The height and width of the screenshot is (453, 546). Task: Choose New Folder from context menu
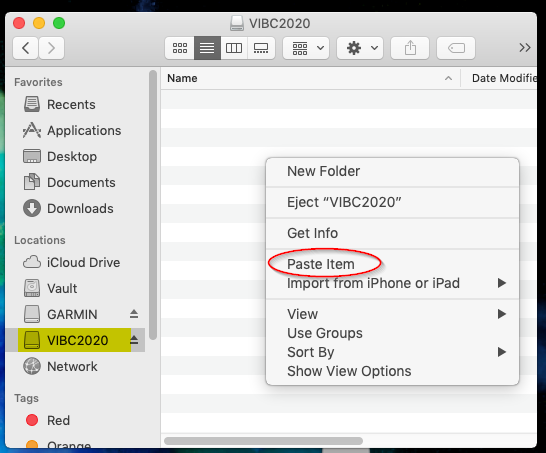click(392, 171)
